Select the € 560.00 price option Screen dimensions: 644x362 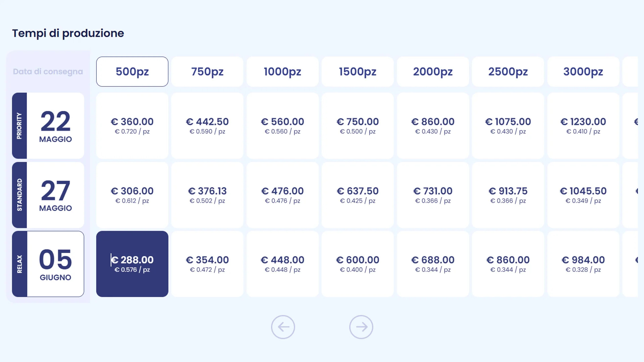282,126
